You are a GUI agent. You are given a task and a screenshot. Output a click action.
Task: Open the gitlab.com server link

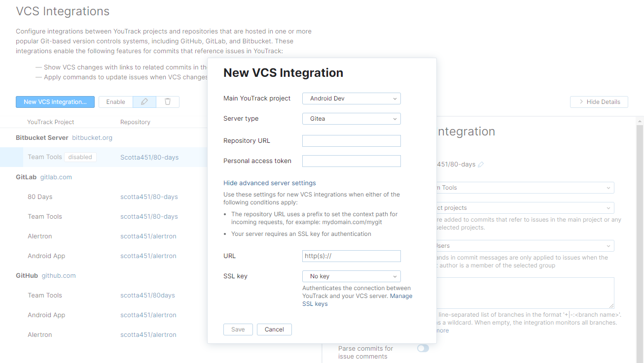point(56,177)
